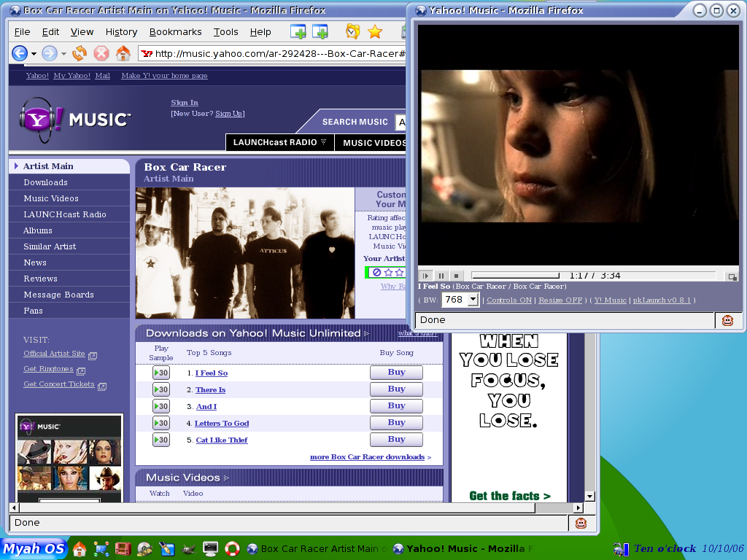
Task: Play 30-second sample of There Is
Action: click(x=161, y=389)
